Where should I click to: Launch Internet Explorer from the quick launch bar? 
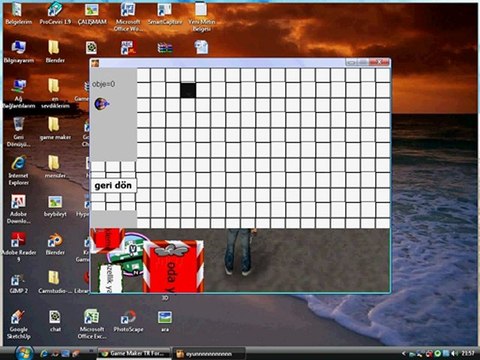coord(44,353)
